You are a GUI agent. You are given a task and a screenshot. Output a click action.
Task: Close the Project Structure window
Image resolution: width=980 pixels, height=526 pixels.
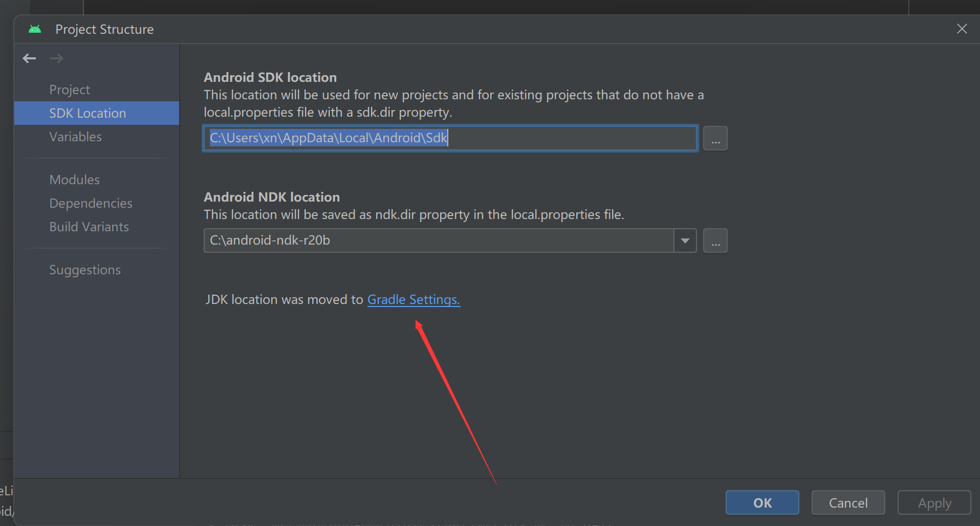tap(962, 29)
